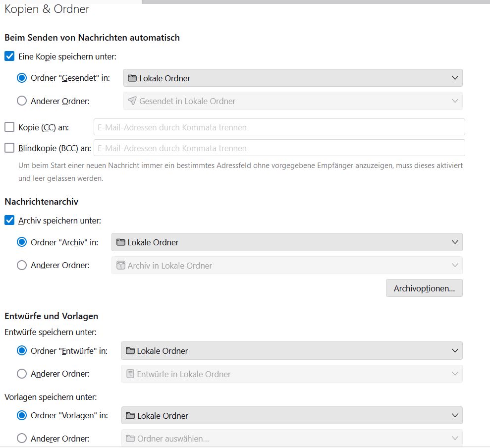Enable the "Kopie (CC) an" checkbox

(9, 127)
